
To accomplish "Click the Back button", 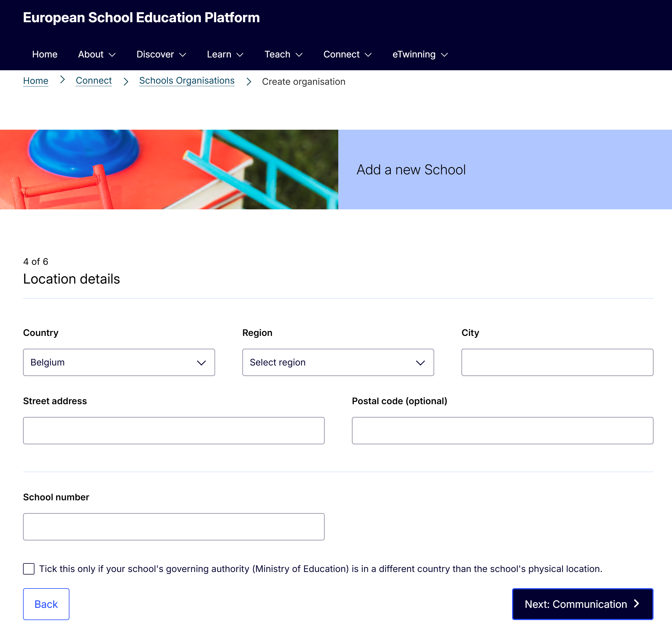I will tap(46, 604).
